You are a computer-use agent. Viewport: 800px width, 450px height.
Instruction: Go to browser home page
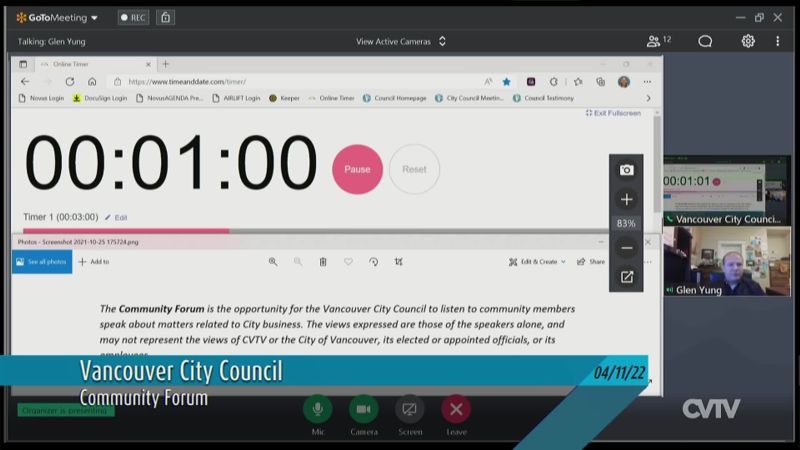pos(92,82)
